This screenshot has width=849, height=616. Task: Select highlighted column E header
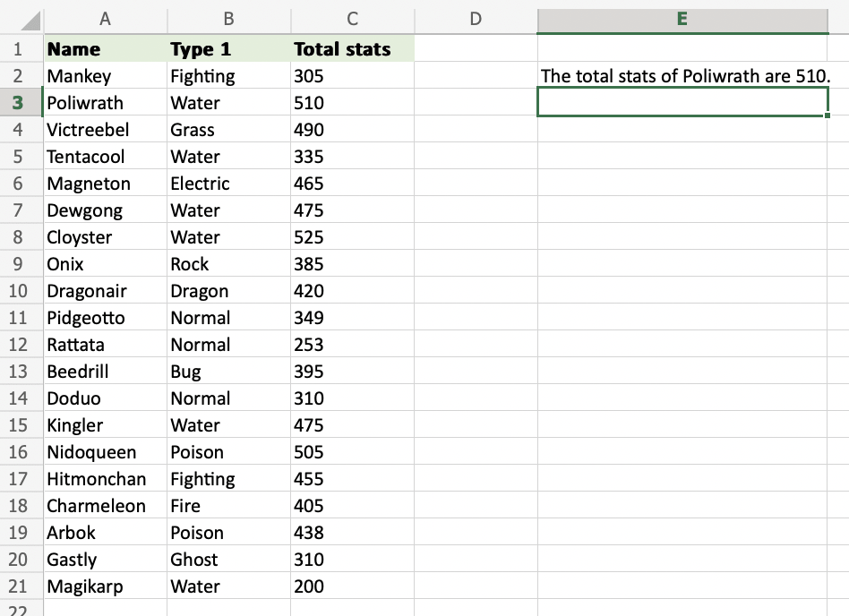[682, 18]
